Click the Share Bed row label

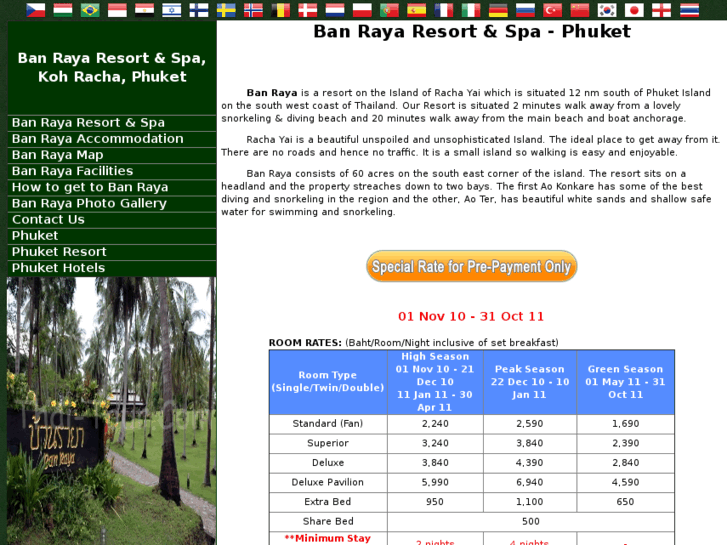[328, 521]
